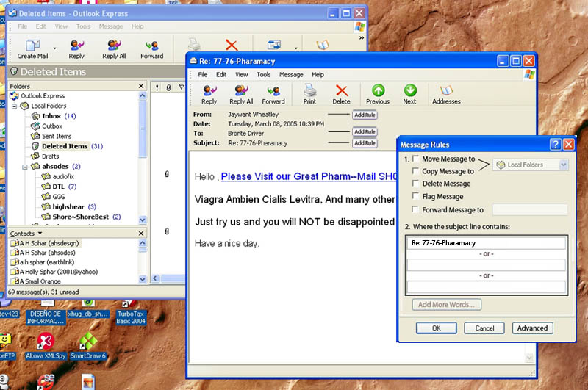Click the third subject words field
This screenshot has width=588, height=390.
487,286
